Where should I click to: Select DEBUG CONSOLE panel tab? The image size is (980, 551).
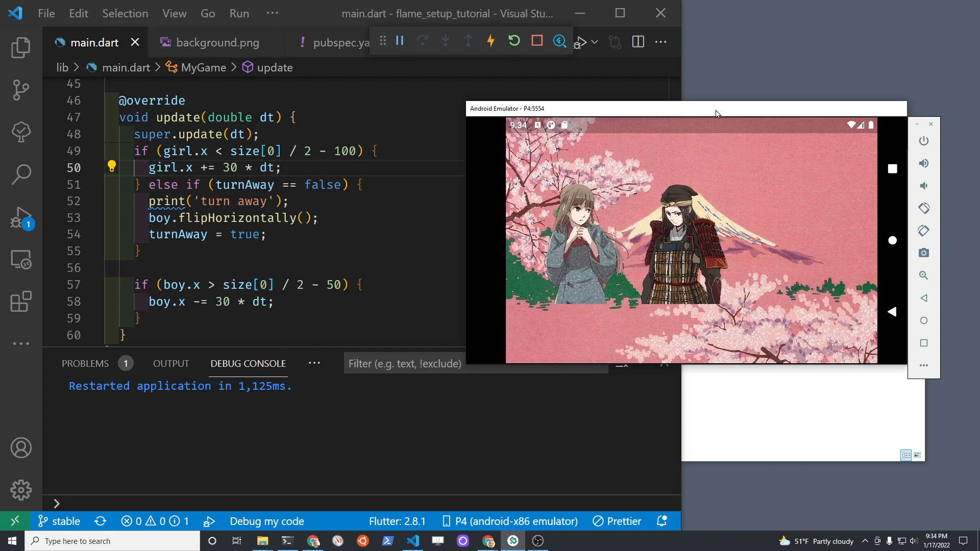(248, 363)
